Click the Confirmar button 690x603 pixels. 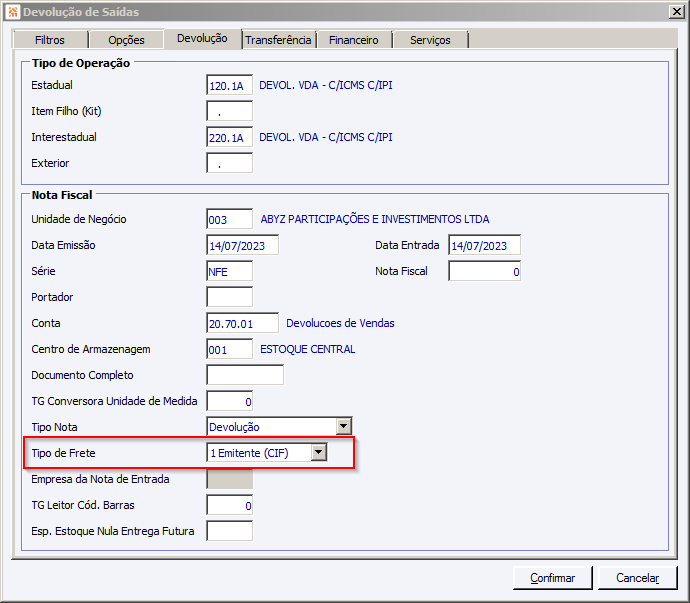(553, 577)
